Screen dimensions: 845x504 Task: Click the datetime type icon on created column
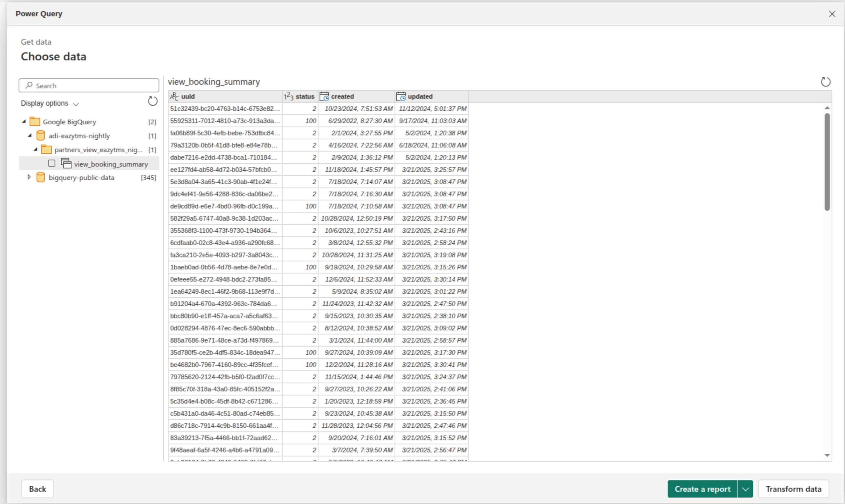point(324,96)
